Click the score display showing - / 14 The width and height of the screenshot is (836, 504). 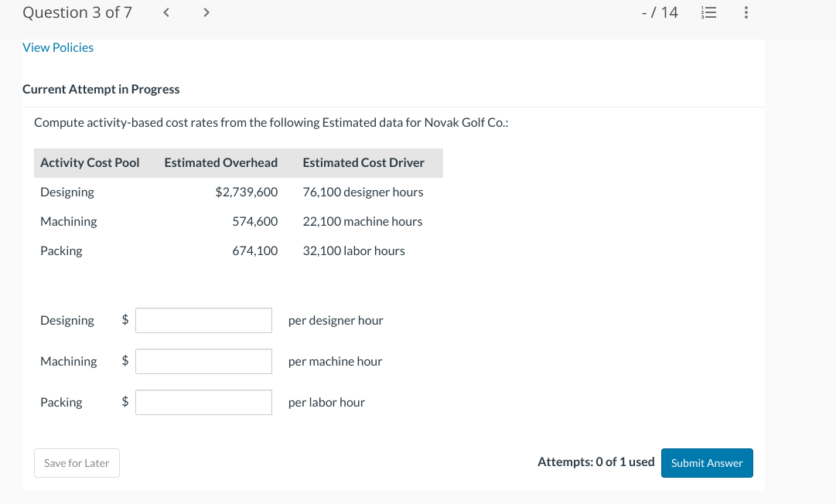(x=657, y=12)
